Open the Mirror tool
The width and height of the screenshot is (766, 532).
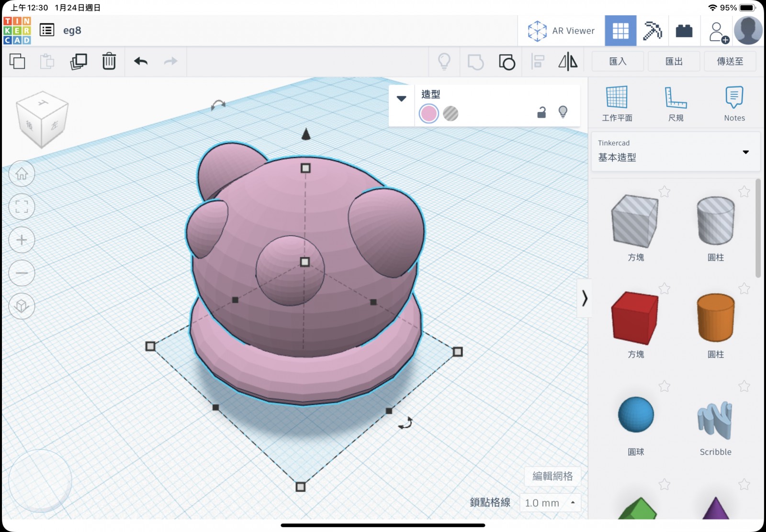pyautogui.click(x=568, y=61)
